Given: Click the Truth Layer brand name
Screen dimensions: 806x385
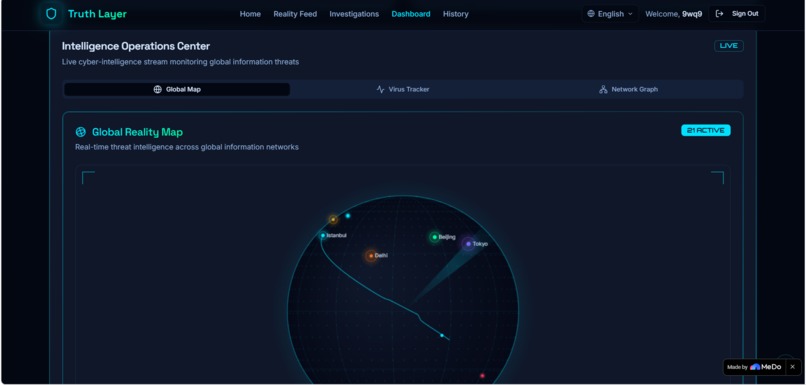Looking at the screenshot, I should [97, 14].
